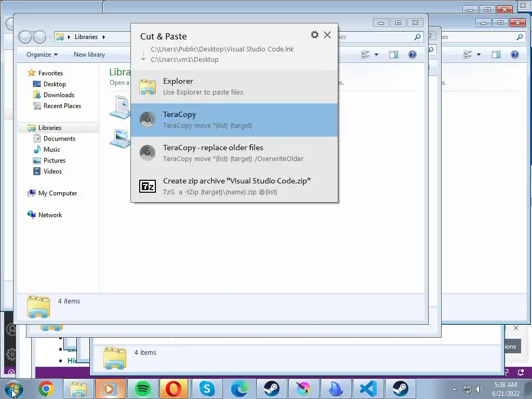Toggle the preview pane button
The width and height of the screenshot is (532, 399).
[394, 55]
